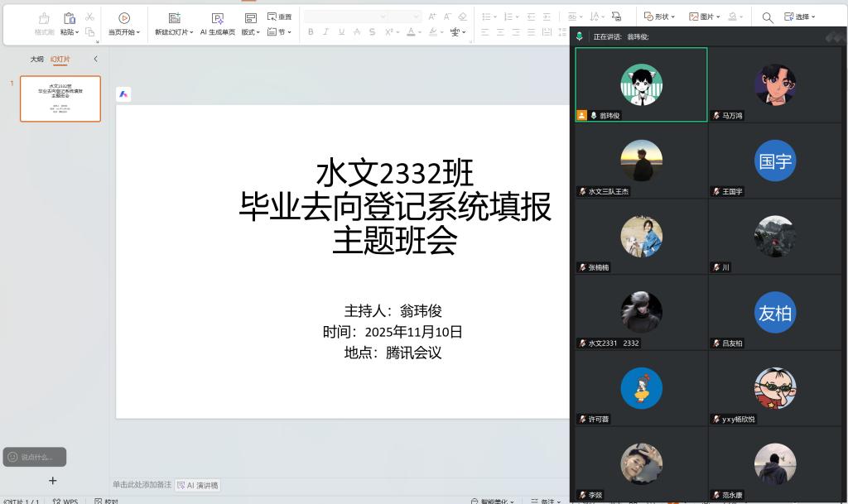Click the find magnifier icon in ribbon
Viewport: 848px width, 504px height.
click(768, 17)
